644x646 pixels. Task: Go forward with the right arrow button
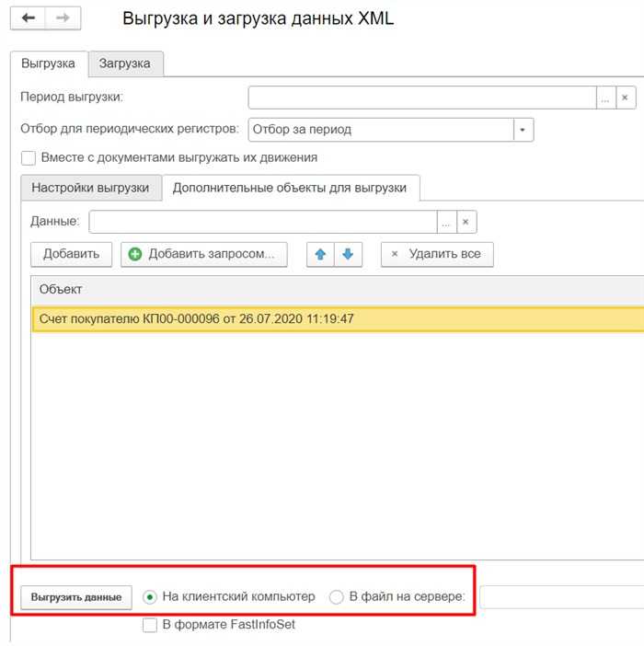[63, 18]
